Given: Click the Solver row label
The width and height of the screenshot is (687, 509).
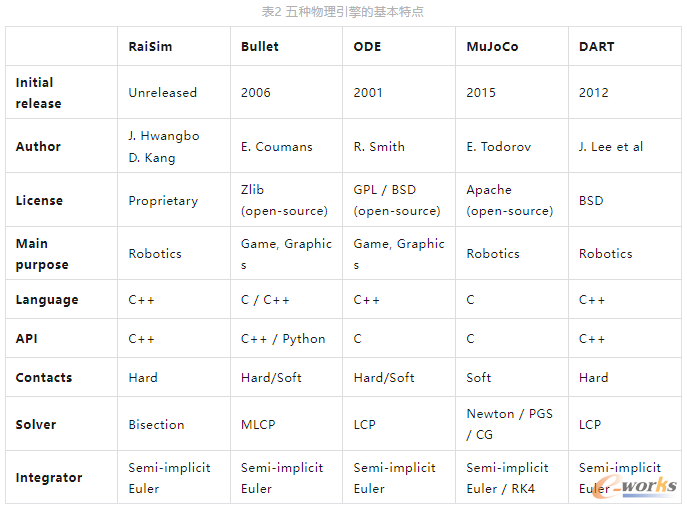Looking at the screenshot, I should click(36, 425).
